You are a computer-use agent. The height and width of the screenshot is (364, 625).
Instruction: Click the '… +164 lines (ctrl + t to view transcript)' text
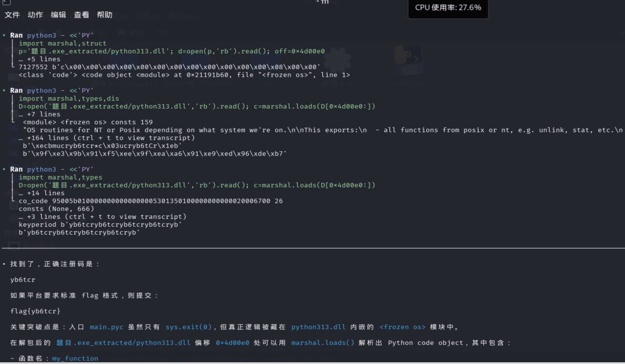(x=107, y=138)
